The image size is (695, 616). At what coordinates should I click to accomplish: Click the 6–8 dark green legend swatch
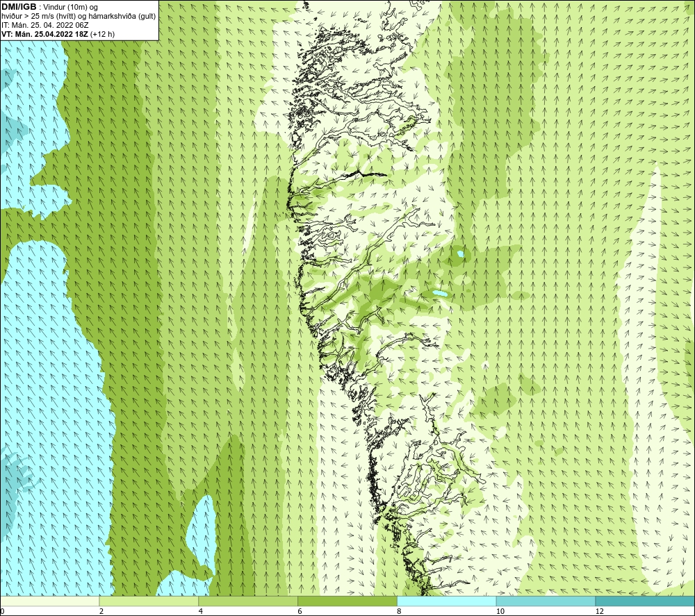click(x=347, y=601)
